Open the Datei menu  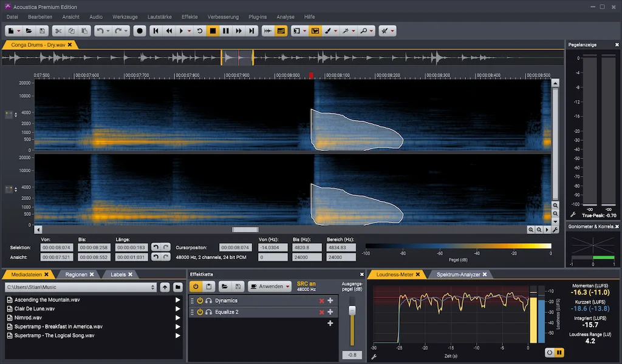[12, 17]
